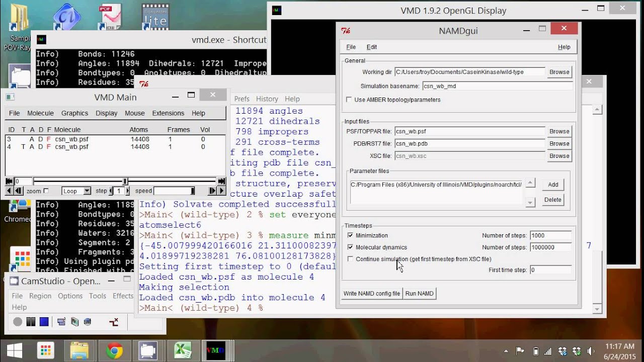The height and width of the screenshot is (362, 644).
Task: Open the colorful apps grid taskbar icon
Action: (46, 351)
